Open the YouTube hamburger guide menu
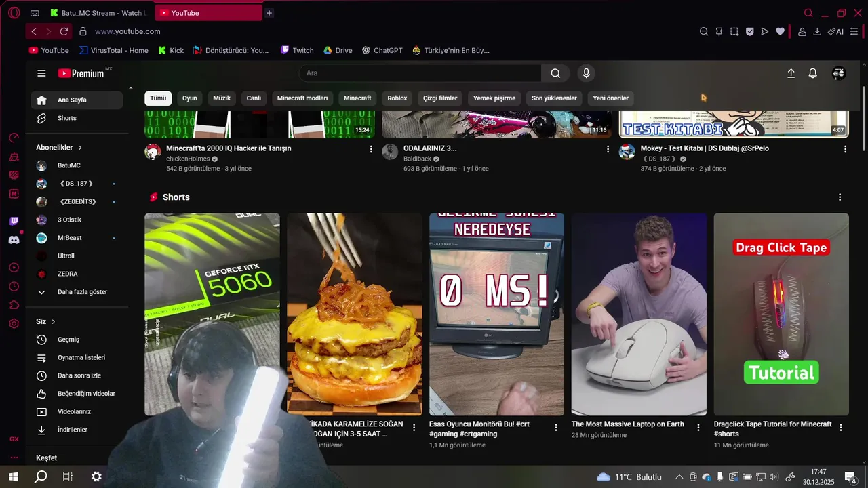Screen dimensions: 868x488 click(x=41, y=73)
